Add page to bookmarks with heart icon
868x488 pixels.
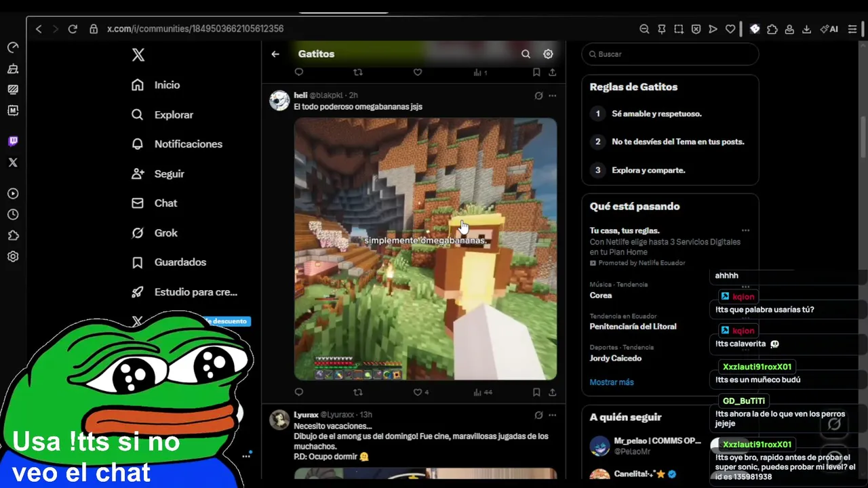[730, 29]
